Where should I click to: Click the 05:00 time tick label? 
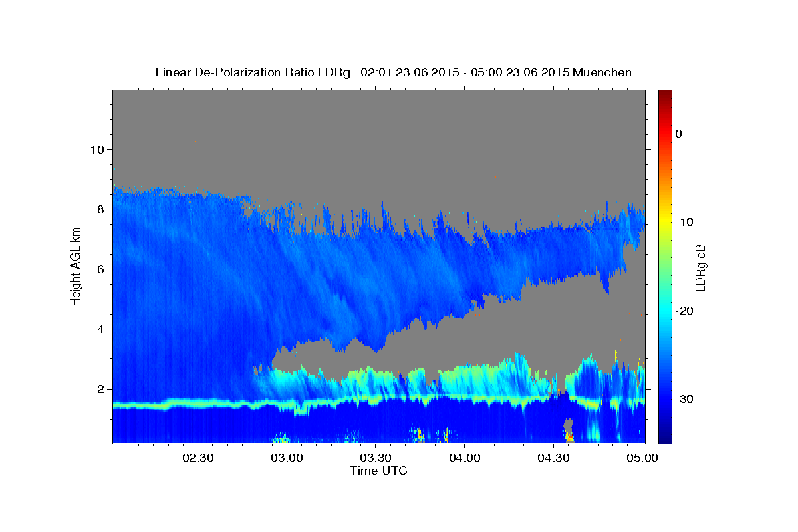point(642,458)
